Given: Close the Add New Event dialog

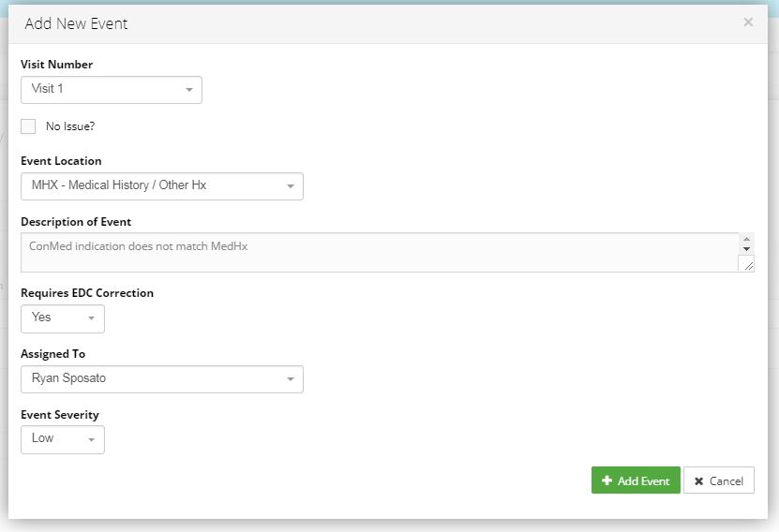Looking at the screenshot, I should tap(747, 22).
